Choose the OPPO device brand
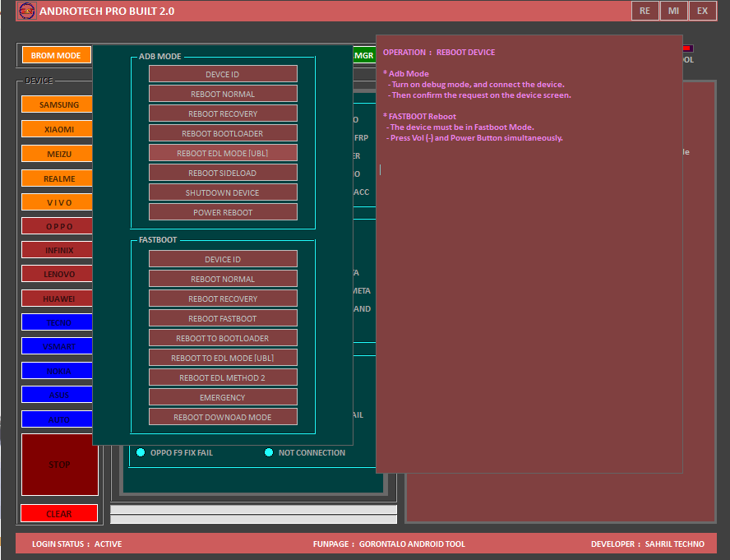 coord(58,225)
